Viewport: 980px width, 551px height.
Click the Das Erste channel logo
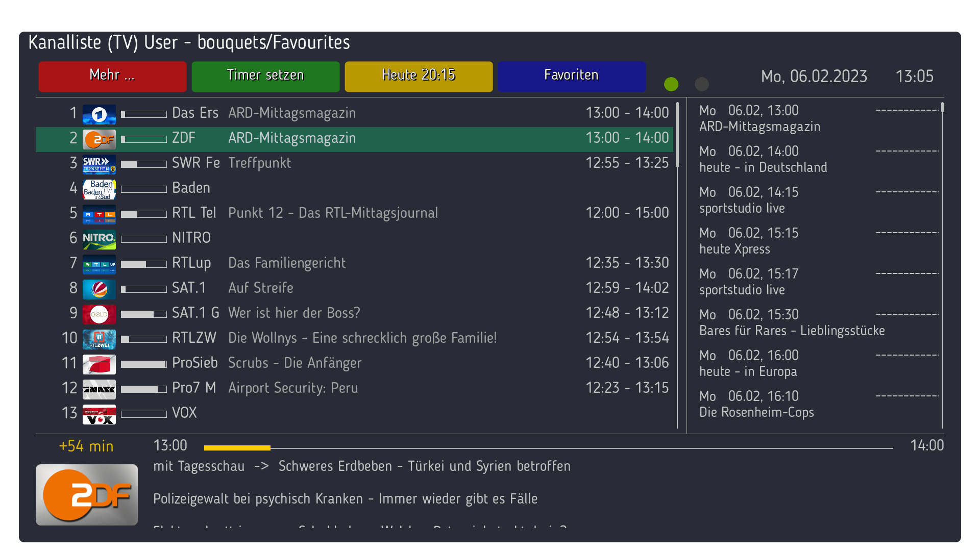99,114
